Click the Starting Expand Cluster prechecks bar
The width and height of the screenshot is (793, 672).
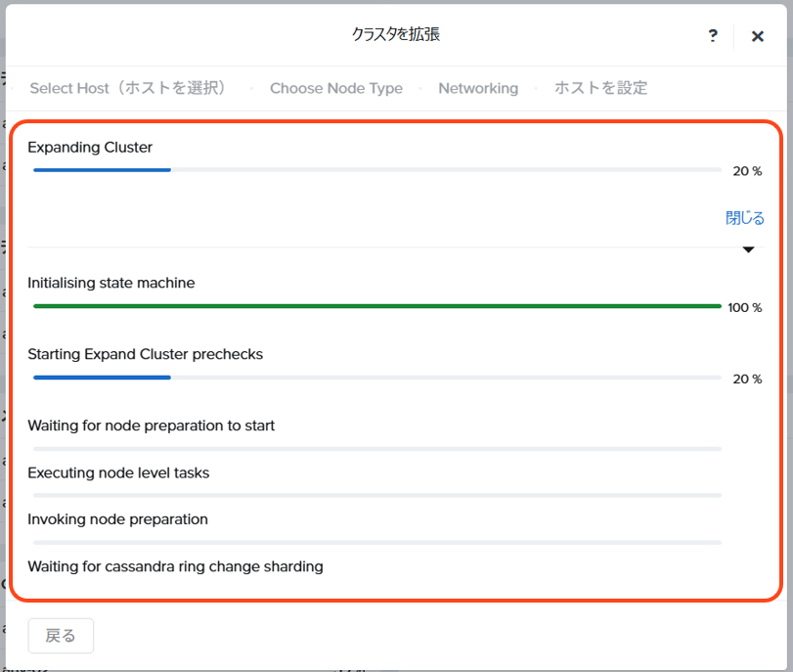[x=376, y=378]
